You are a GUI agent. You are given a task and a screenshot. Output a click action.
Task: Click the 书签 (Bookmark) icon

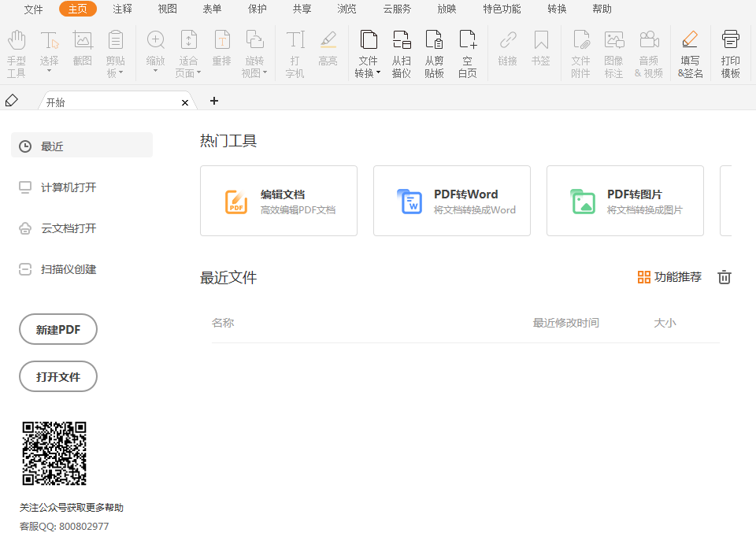[x=539, y=51]
